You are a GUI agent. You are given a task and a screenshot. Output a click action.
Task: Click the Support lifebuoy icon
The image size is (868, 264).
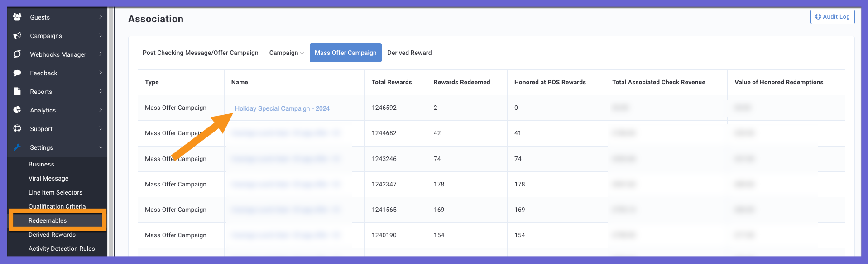tap(17, 128)
